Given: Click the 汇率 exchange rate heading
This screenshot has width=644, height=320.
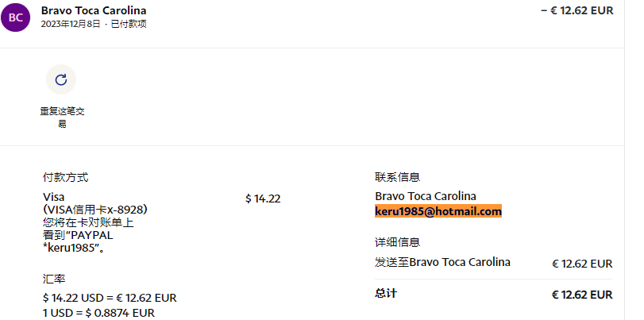Looking at the screenshot, I should coord(54,280).
